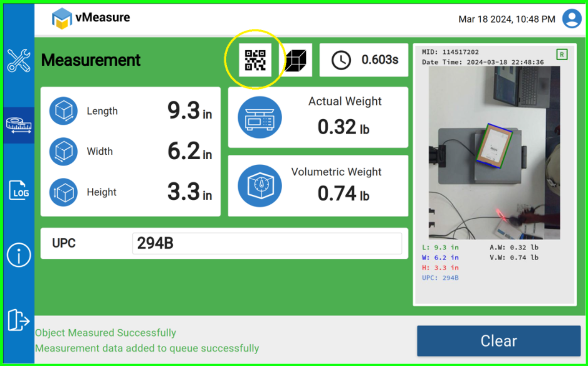The width and height of the screenshot is (588, 366).
Task: Click the Object Measured Successfully message
Action: [x=105, y=333]
